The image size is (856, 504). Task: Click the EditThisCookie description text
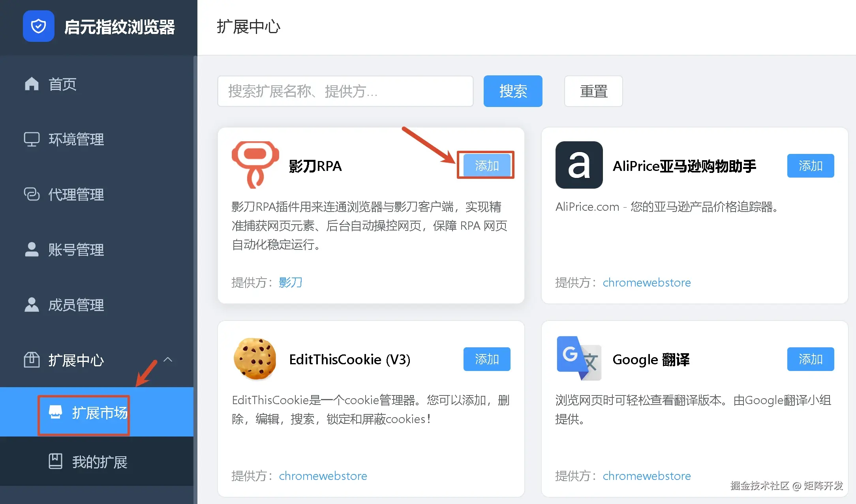click(371, 409)
